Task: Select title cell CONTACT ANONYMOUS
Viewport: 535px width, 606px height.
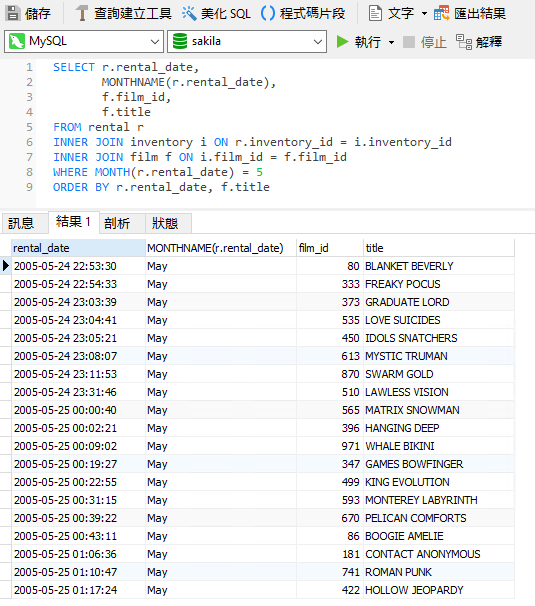Action: click(439, 554)
